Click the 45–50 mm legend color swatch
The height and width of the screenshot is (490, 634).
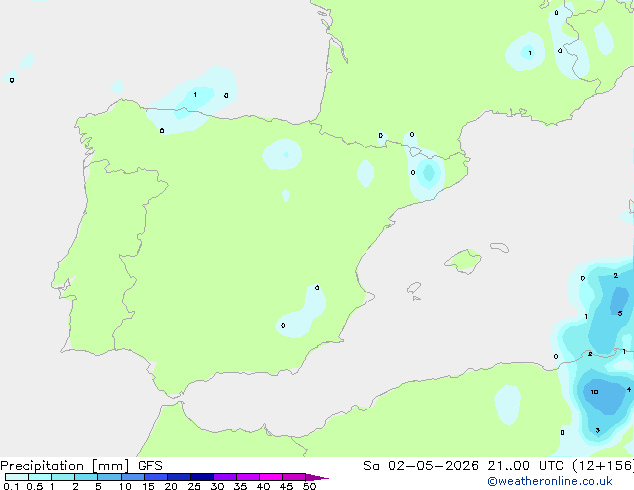tap(294, 477)
